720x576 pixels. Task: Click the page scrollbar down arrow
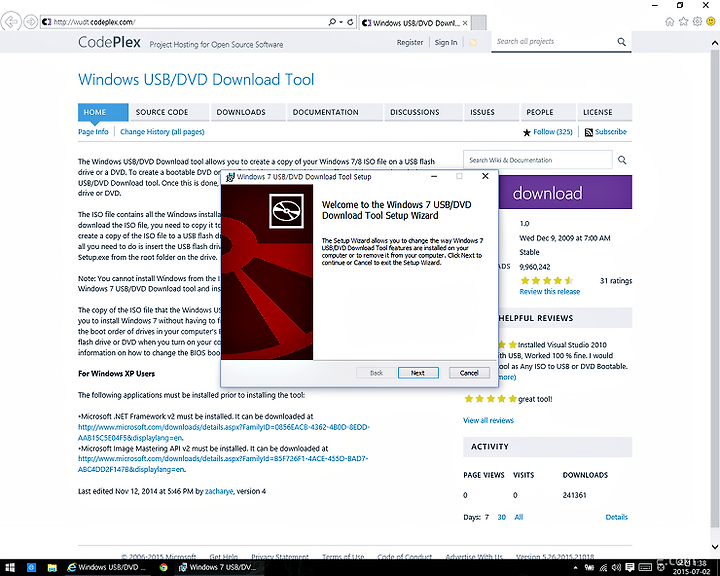(714, 547)
